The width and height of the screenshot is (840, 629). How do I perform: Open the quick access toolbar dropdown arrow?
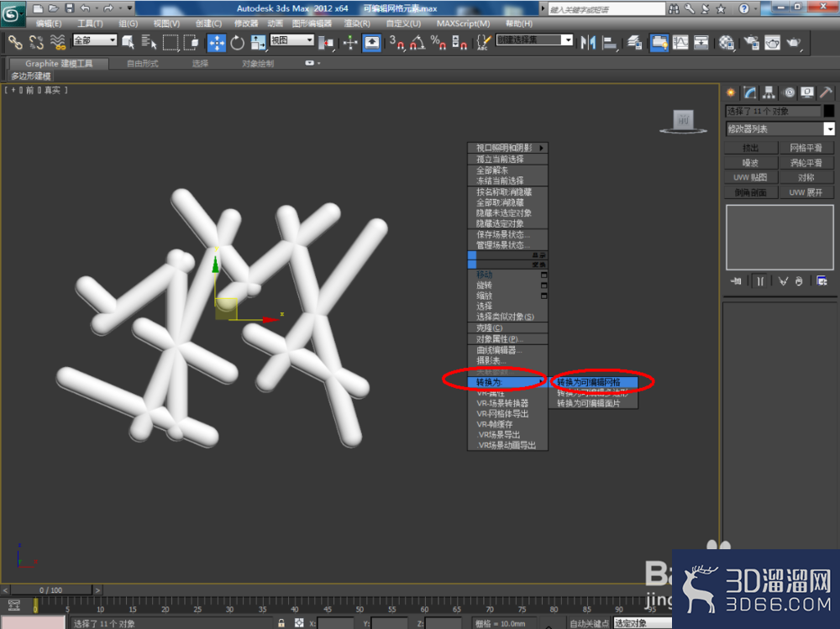coord(129,8)
